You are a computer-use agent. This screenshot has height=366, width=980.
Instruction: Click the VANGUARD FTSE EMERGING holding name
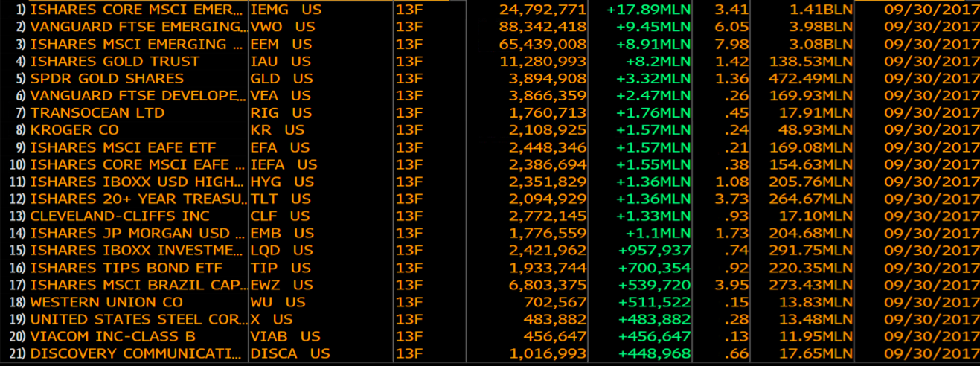point(138,27)
